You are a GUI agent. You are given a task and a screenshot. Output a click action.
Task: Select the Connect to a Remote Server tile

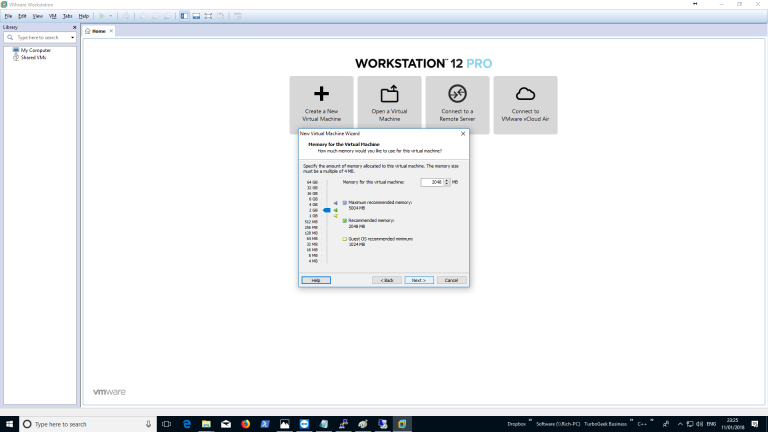pyautogui.click(x=457, y=104)
